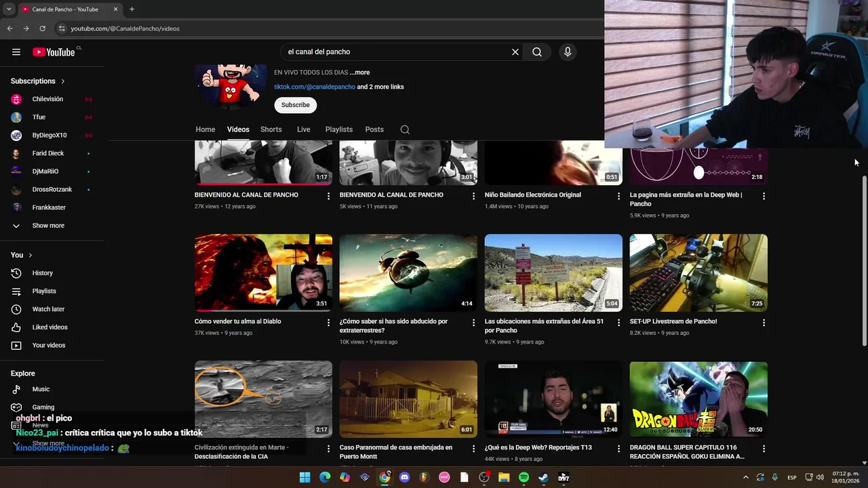Search within channel using magnifier icon
868x488 pixels.
click(x=405, y=129)
